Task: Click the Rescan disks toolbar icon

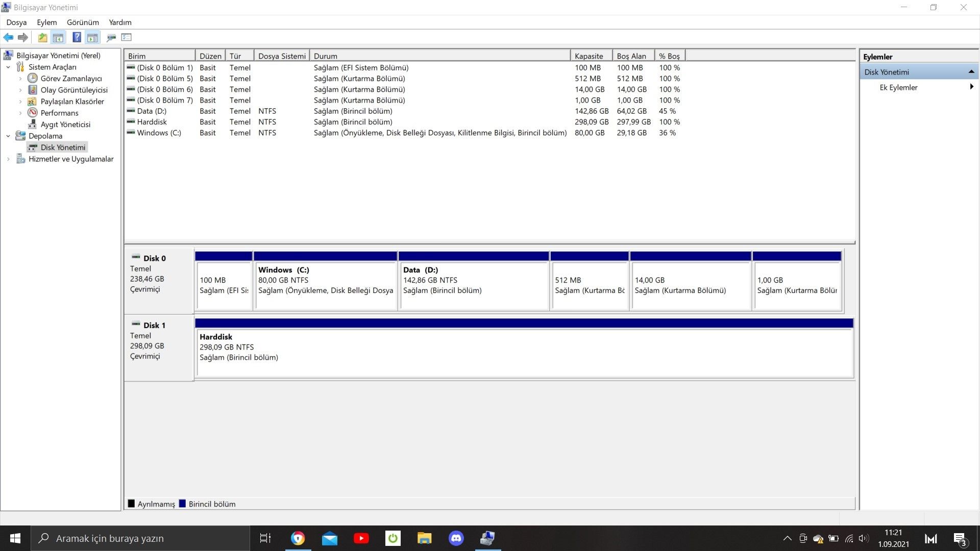Action: point(111,37)
